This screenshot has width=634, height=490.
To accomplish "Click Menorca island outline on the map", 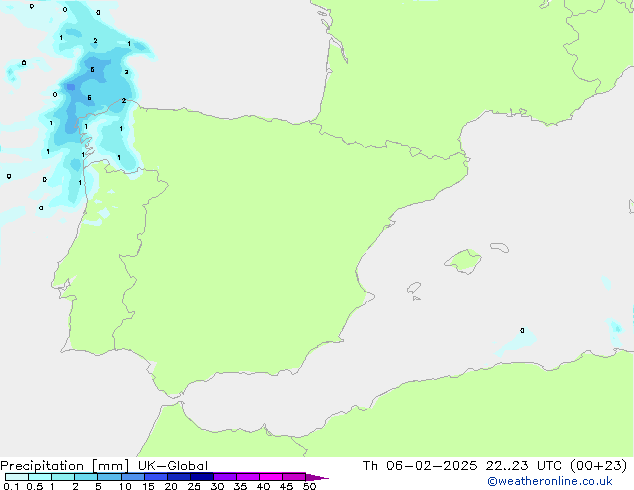I will [x=499, y=247].
